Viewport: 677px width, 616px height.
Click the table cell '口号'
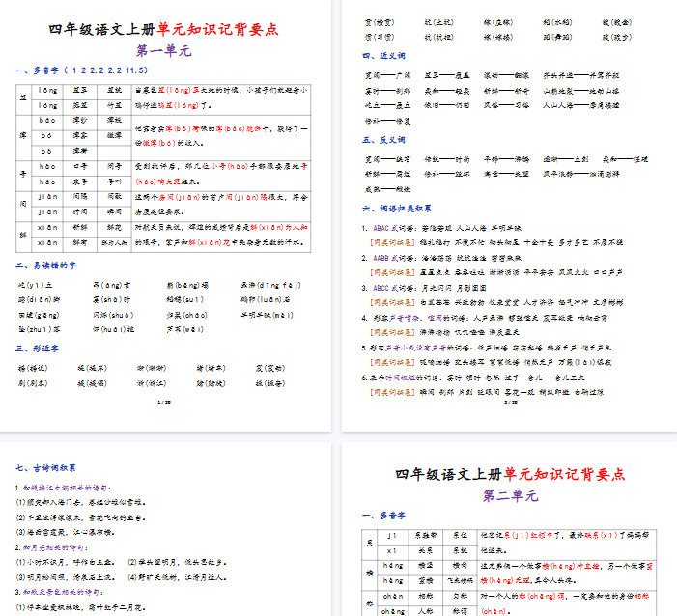point(80,166)
